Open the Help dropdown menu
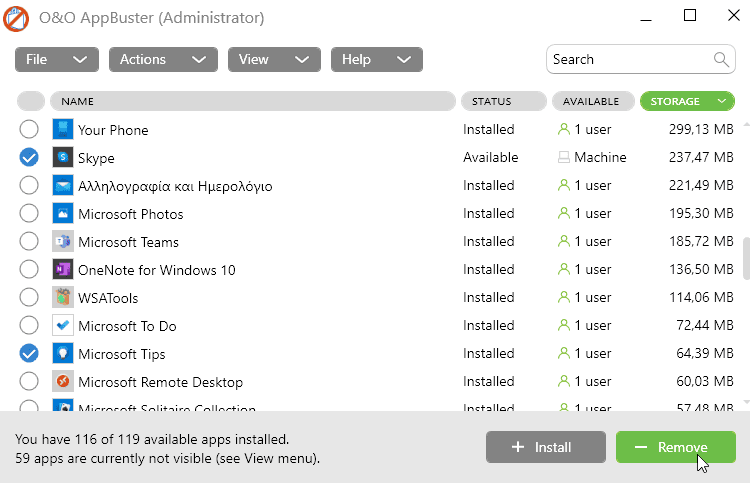750x489 pixels. coord(376,59)
